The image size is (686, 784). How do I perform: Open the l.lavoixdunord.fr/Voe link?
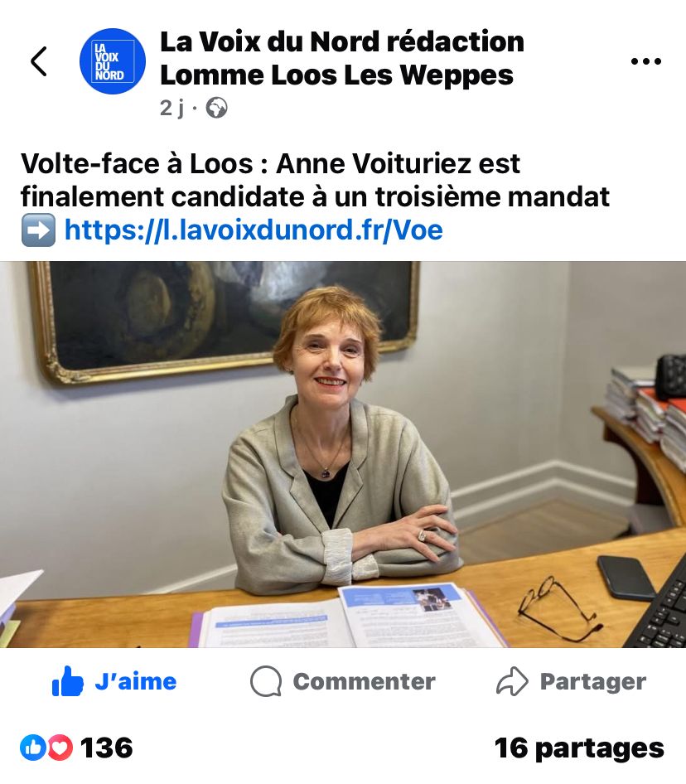tap(254, 230)
